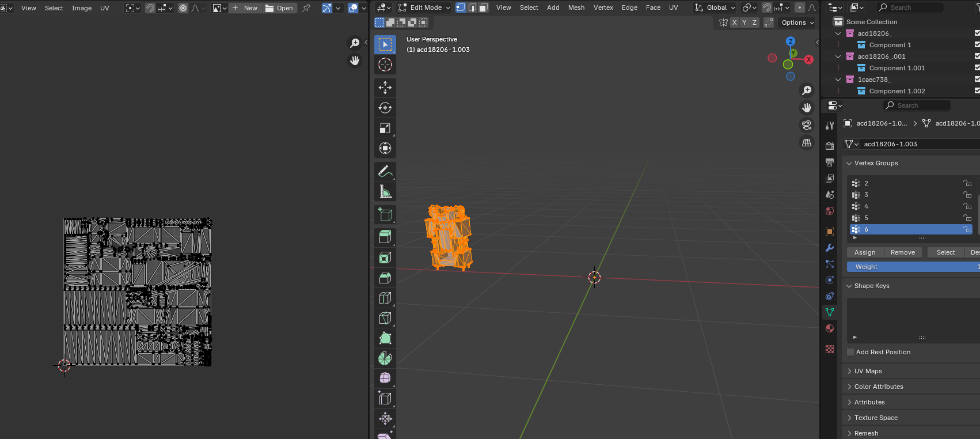The image size is (980, 439).
Task: Pick the Smooth tool
Action: tap(385, 378)
